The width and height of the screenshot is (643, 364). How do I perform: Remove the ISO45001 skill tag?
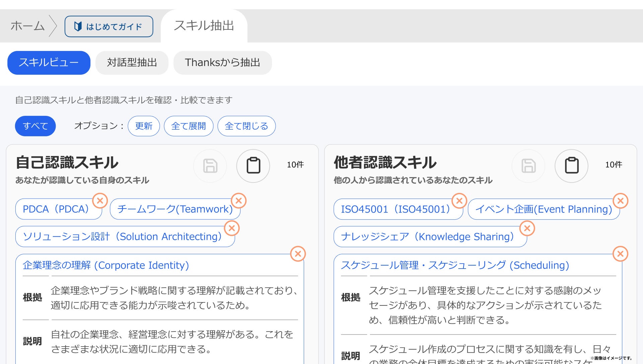[459, 201]
